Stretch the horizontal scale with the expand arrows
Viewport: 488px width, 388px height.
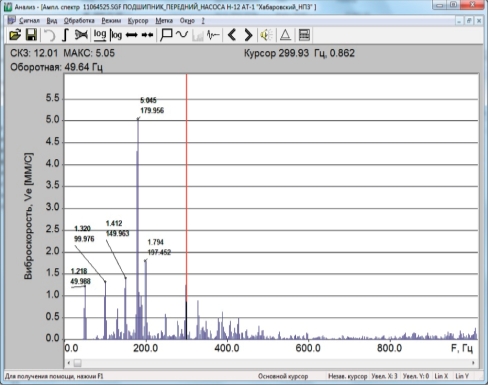click(x=132, y=35)
